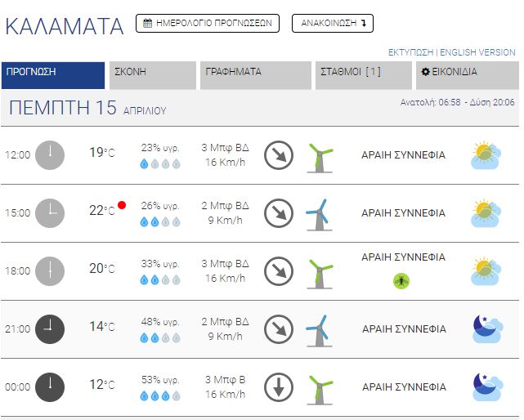Screen dimensions: 524x420
Task: Click the ΕΚΤΥΠΩΣΗ print link
Action: pyautogui.click(x=410, y=52)
